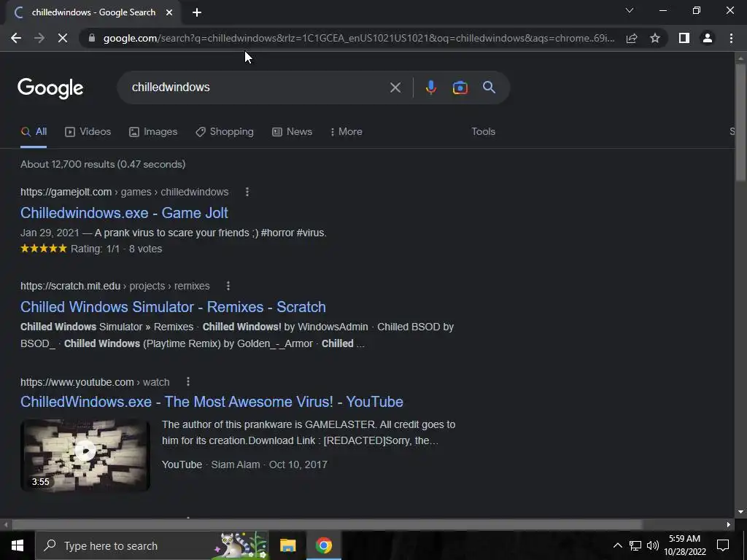Click the horizontal scrollbar thumb
This screenshot has height=560, width=747.
click(x=327, y=525)
